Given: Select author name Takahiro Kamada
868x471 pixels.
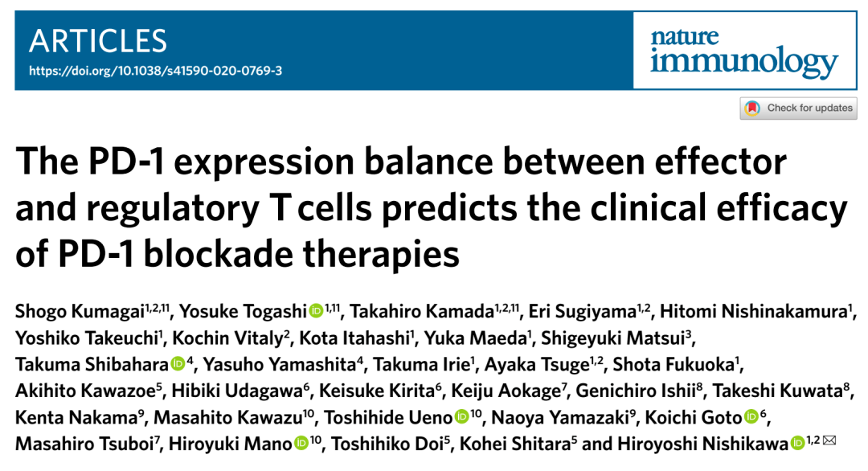Looking at the screenshot, I should 421,312.
